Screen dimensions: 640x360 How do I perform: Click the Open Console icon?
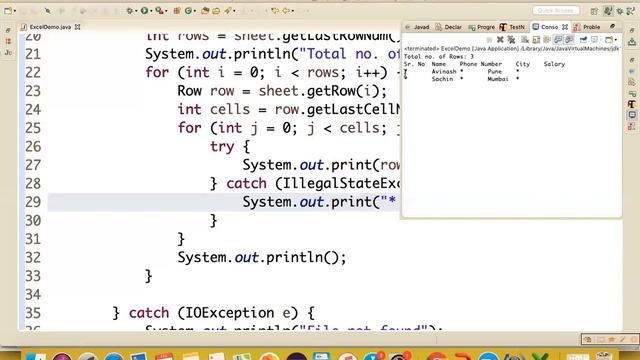609,40
